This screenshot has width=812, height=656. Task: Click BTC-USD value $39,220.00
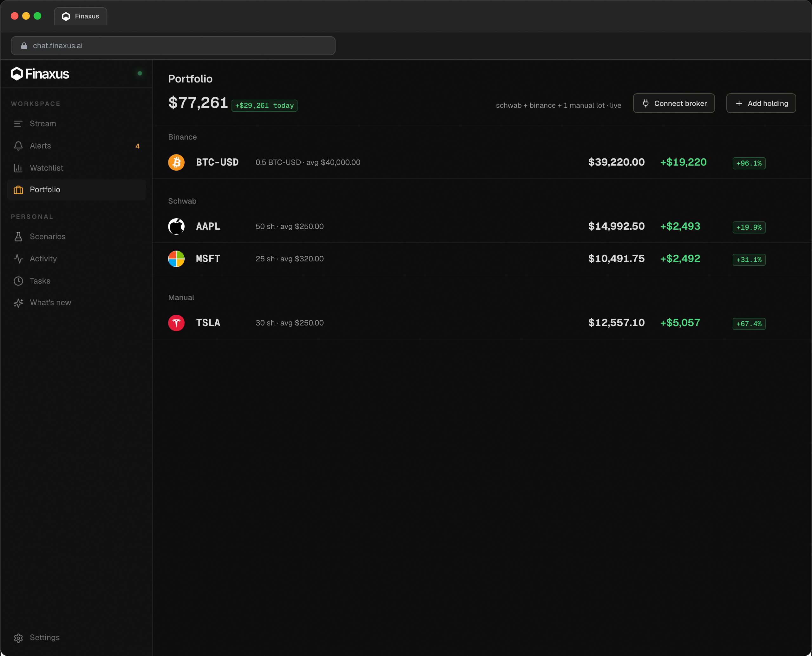[616, 162]
